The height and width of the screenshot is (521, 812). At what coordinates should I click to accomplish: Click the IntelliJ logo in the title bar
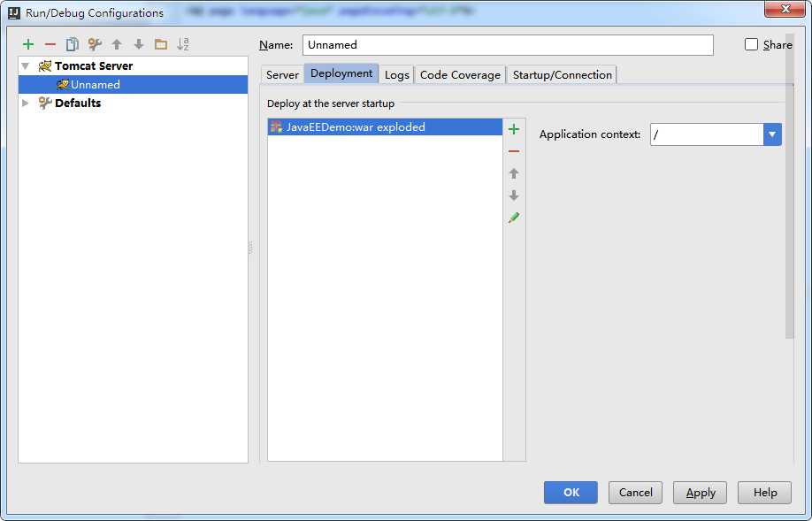pyautogui.click(x=14, y=12)
